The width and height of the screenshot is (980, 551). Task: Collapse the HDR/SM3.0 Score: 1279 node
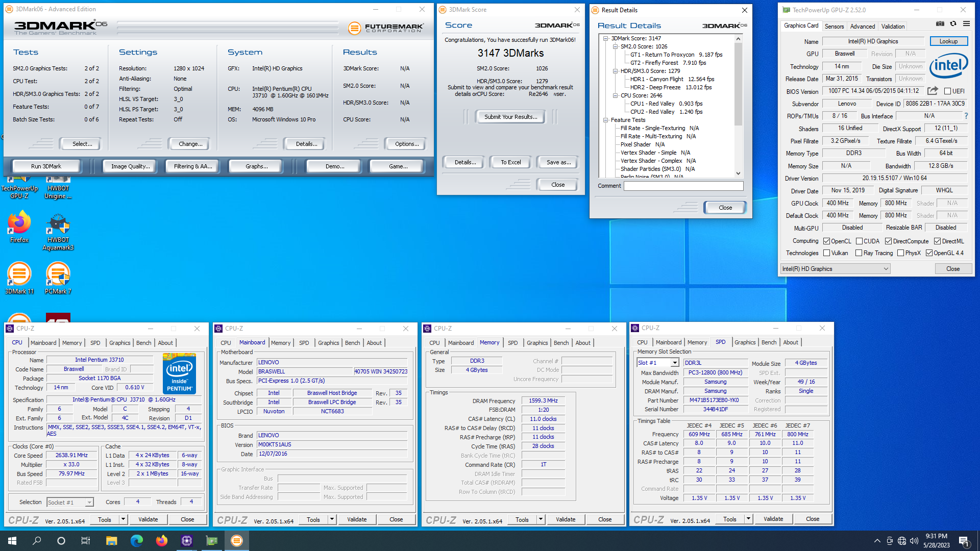click(x=616, y=71)
